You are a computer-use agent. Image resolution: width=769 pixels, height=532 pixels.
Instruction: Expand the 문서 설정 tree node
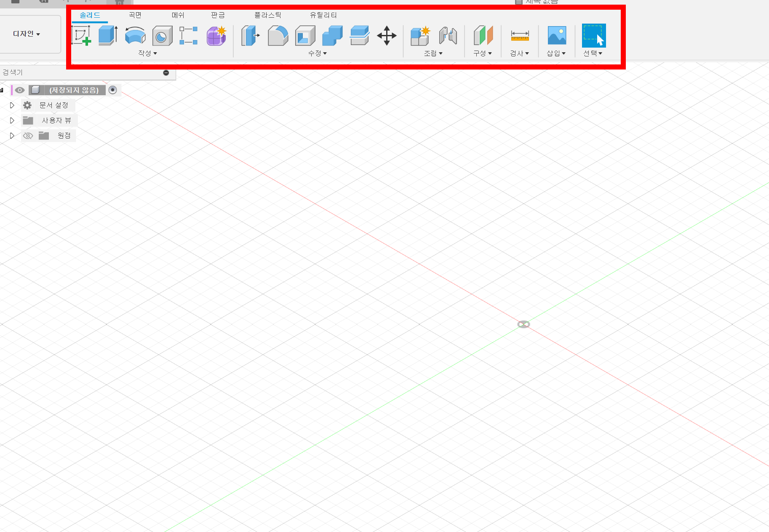[x=12, y=105]
